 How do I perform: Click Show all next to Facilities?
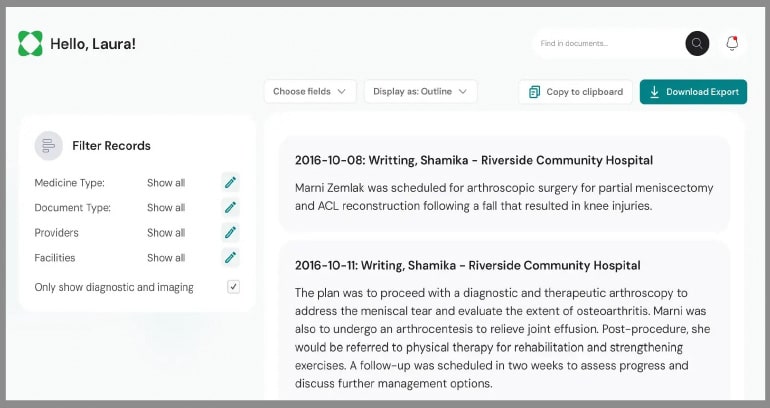166,258
